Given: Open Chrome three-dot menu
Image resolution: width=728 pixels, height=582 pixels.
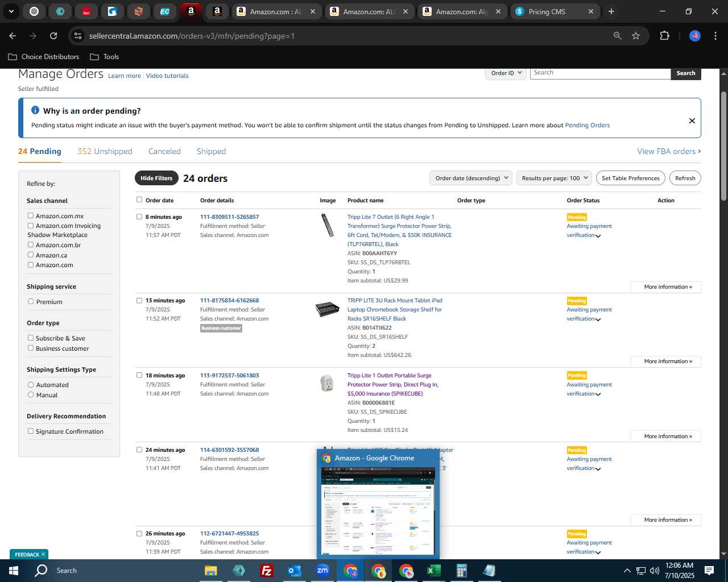Looking at the screenshot, I should (714, 36).
